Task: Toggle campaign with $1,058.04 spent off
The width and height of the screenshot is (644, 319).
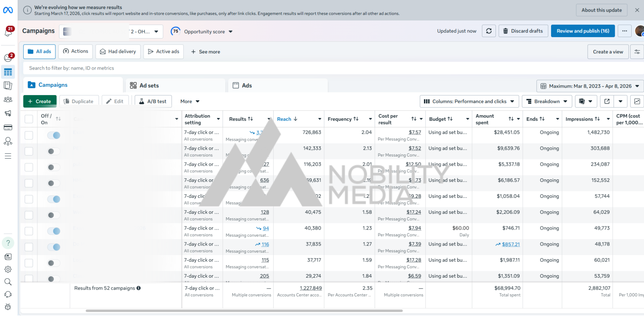Action: (54, 199)
